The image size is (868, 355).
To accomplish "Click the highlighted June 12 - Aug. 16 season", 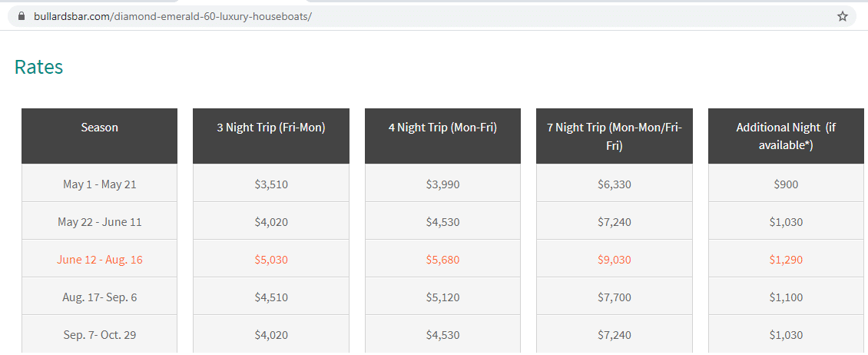I will pyautogui.click(x=100, y=259).
